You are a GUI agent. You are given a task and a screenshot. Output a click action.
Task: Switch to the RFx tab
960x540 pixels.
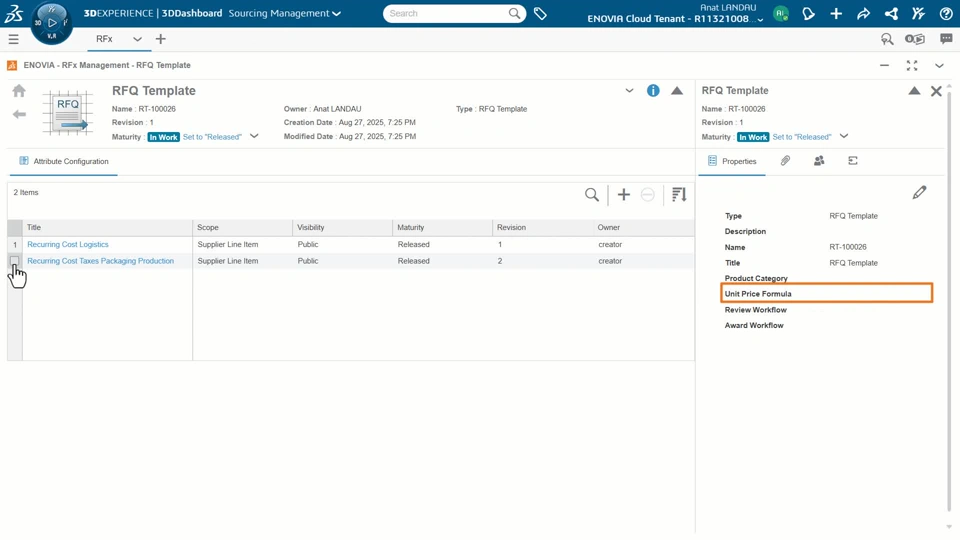[104, 39]
